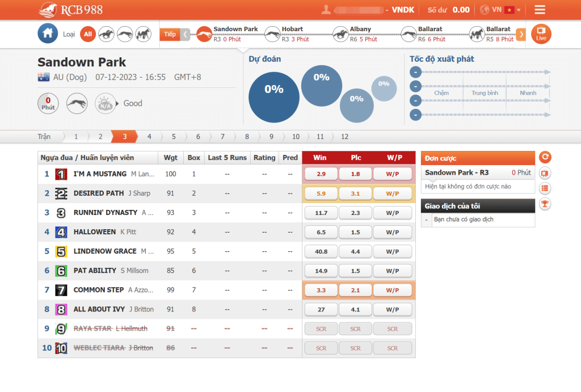Image resolution: width=581 pixels, height=392 pixels.
Task: Click the refresh icon beside Đơn cược
Action: (x=545, y=158)
